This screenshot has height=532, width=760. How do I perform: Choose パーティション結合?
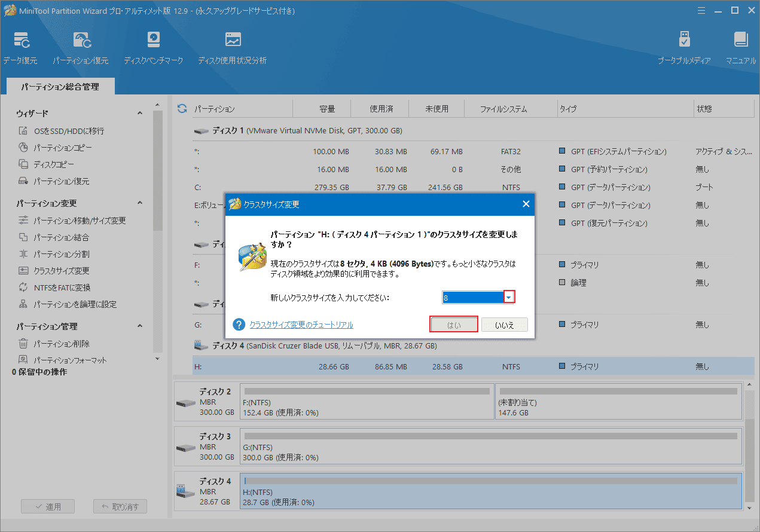(x=54, y=237)
